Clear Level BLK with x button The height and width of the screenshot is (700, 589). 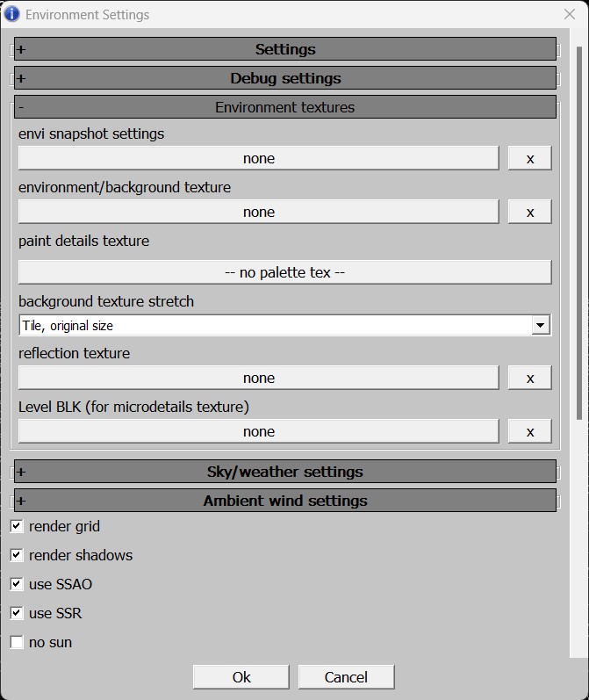[529, 431]
